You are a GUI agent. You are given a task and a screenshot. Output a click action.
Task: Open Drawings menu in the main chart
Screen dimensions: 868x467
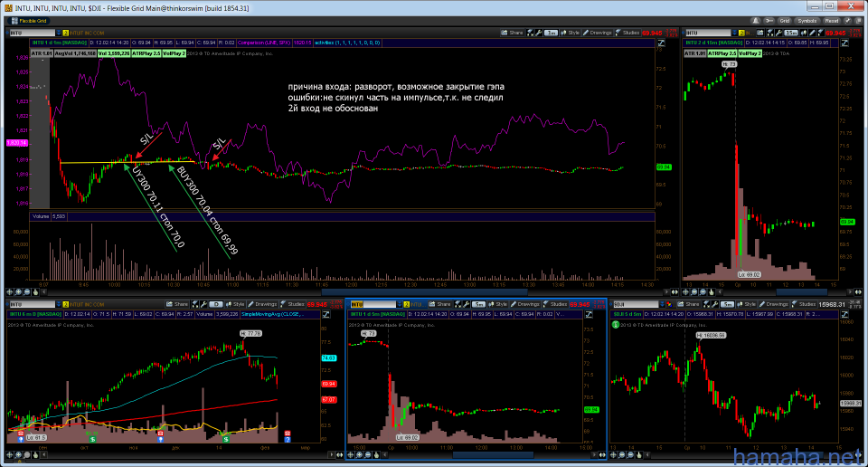598,33
